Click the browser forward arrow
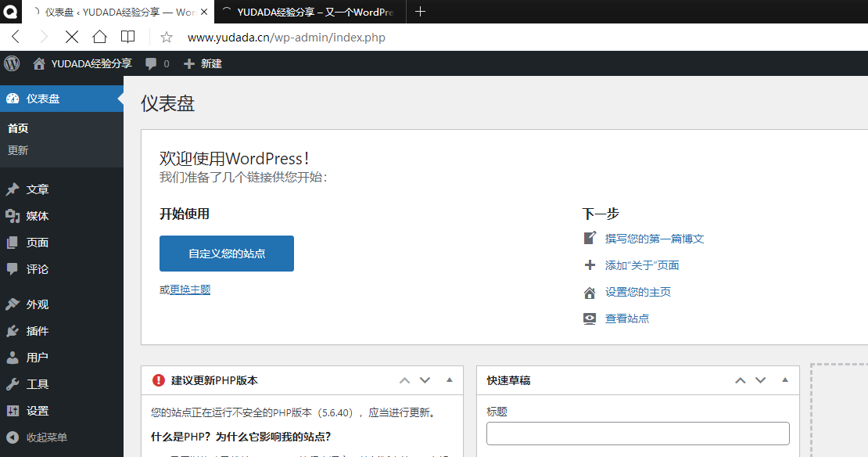Image resolution: width=868 pixels, height=457 pixels. click(44, 37)
